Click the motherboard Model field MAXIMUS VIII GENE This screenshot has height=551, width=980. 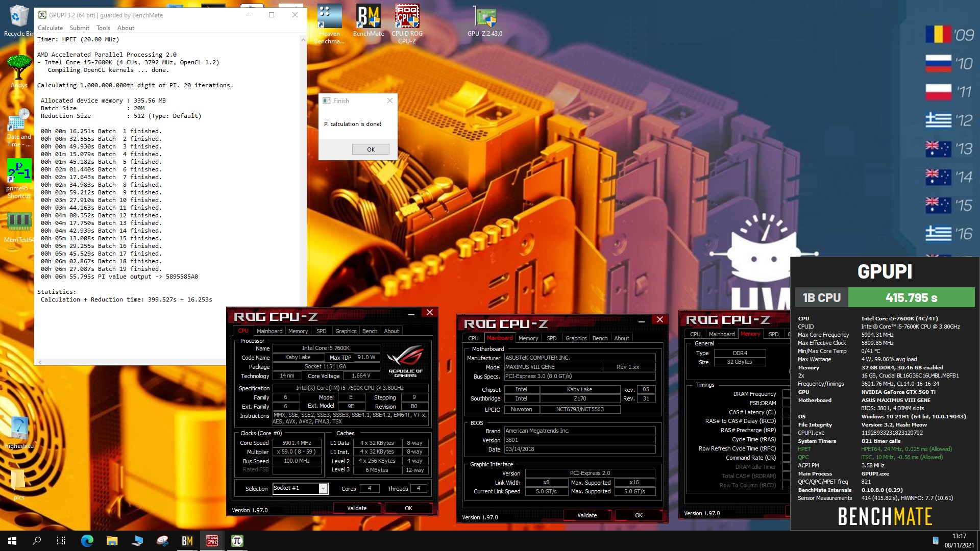click(x=552, y=367)
